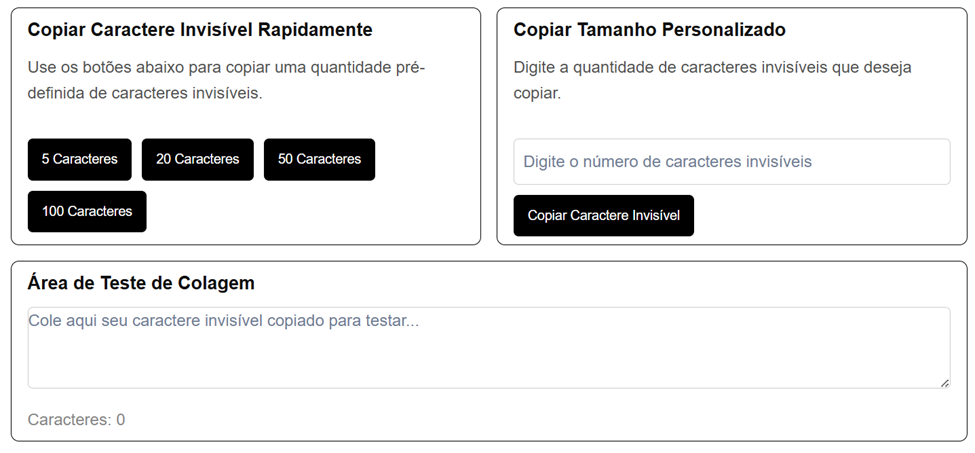Click the textarea resize handle corner
This screenshot has height=453, width=975.
point(943,382)
